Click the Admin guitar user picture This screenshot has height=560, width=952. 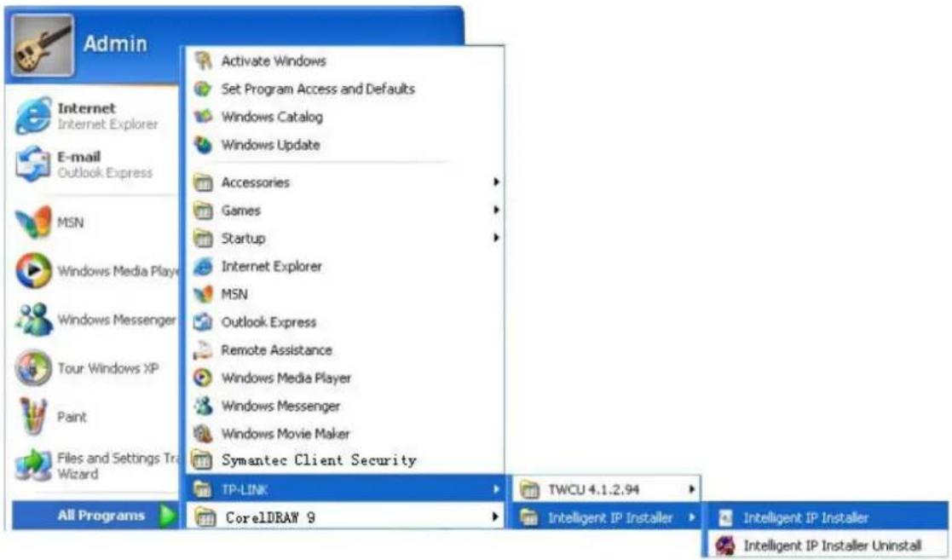click(x=43, y=45)
